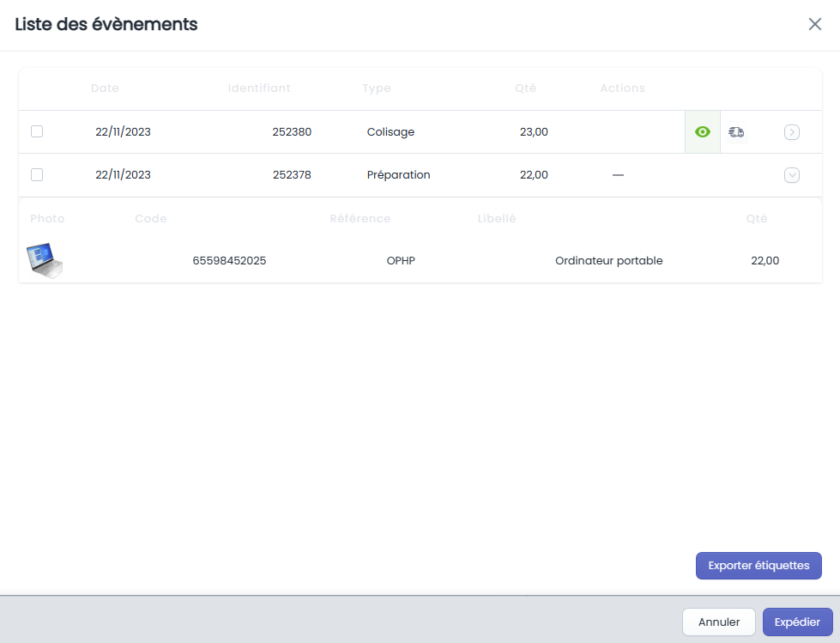Click the Expédier button
The height and width of the screenshot is (643, 840).
pos(797,622)
